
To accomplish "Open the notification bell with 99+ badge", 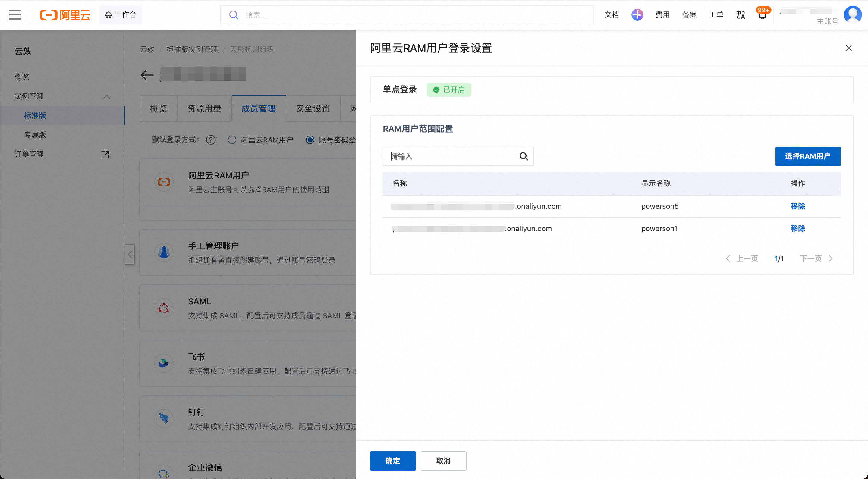I will (762, 15).
